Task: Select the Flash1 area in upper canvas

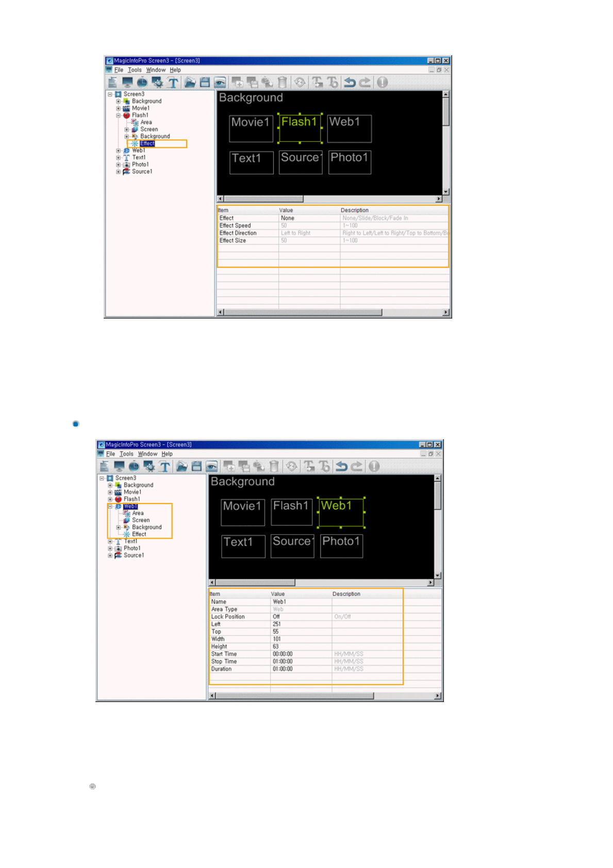Action: coord(300,128)
